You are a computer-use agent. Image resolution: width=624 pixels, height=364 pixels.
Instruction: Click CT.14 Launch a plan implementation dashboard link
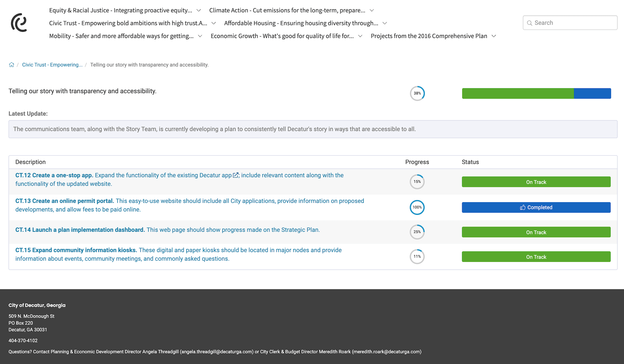tap(80, 230)
